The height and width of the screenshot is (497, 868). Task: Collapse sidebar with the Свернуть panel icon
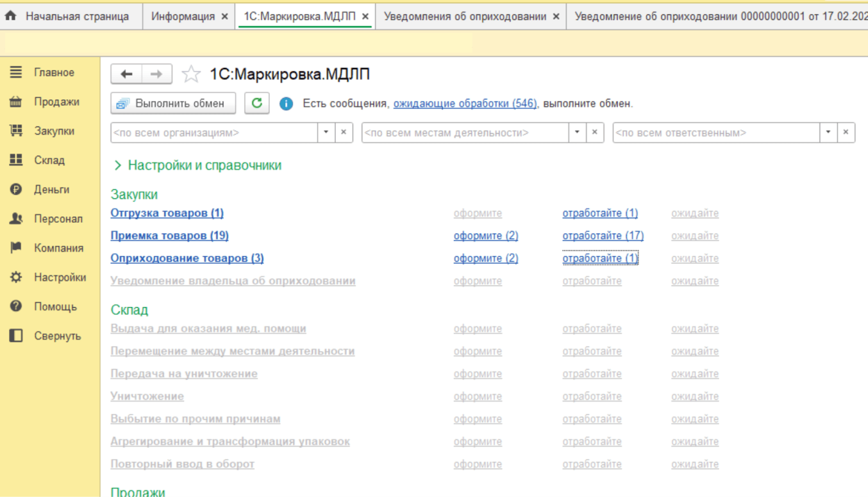click(16, 336)
